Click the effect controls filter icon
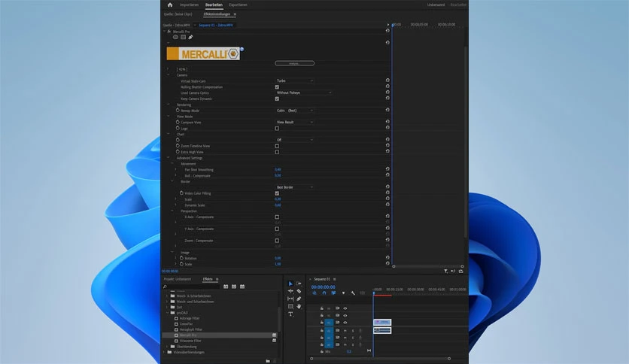Screen dimensions: 629x364 [445, 271]
